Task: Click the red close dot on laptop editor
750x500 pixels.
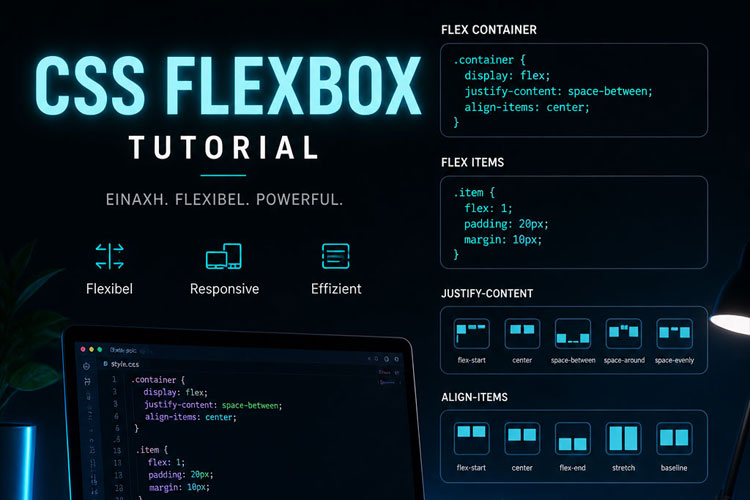Action: 83,349
